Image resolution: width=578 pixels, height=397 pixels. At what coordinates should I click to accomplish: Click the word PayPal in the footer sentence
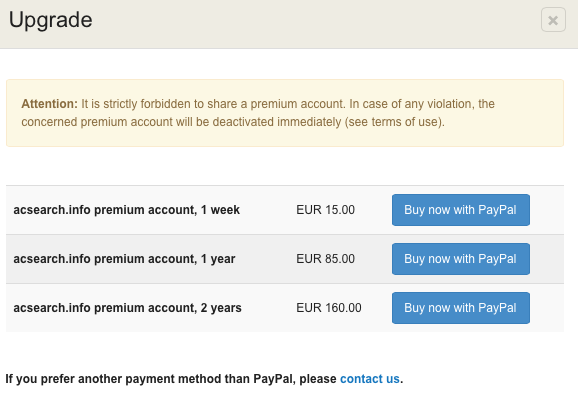pos(274,379)
